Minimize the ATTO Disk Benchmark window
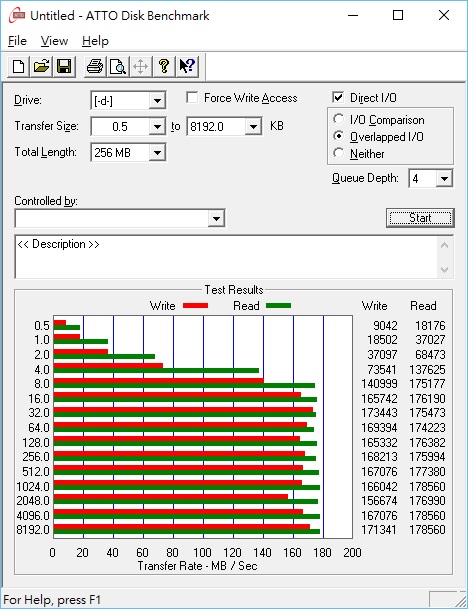This screenshot has height=609, width=468. point(353,16)
